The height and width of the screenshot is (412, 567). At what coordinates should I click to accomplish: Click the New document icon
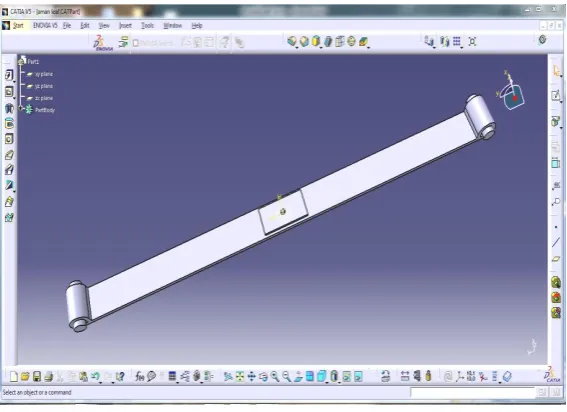coord(14,377)
